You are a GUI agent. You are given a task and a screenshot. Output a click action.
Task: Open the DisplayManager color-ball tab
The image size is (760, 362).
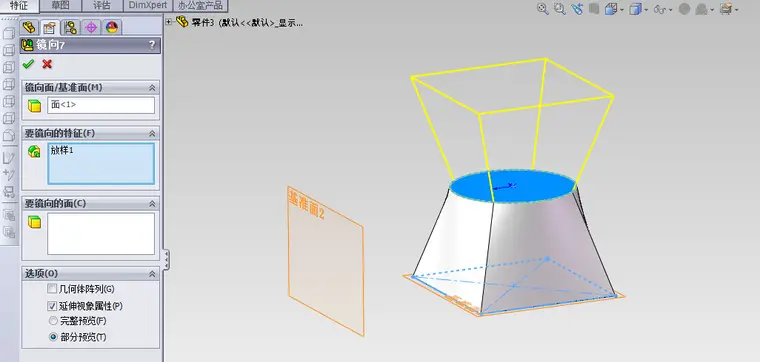pos(112,27)
